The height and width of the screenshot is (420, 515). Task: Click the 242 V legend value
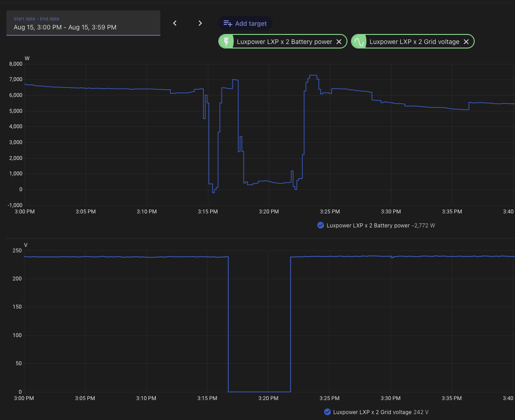click(x=421, y=412)
